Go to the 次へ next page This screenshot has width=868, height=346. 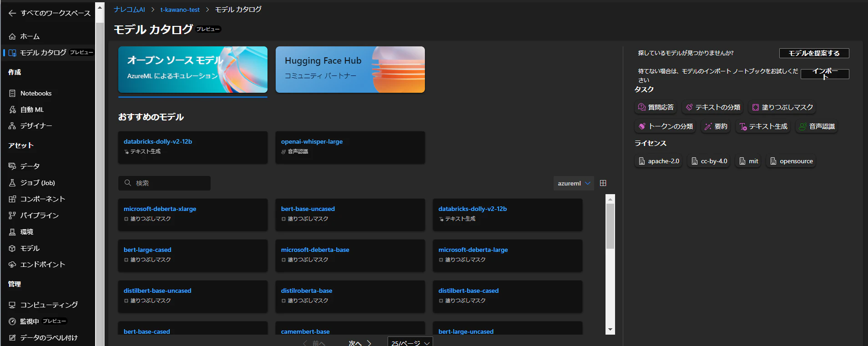(360, 343)
